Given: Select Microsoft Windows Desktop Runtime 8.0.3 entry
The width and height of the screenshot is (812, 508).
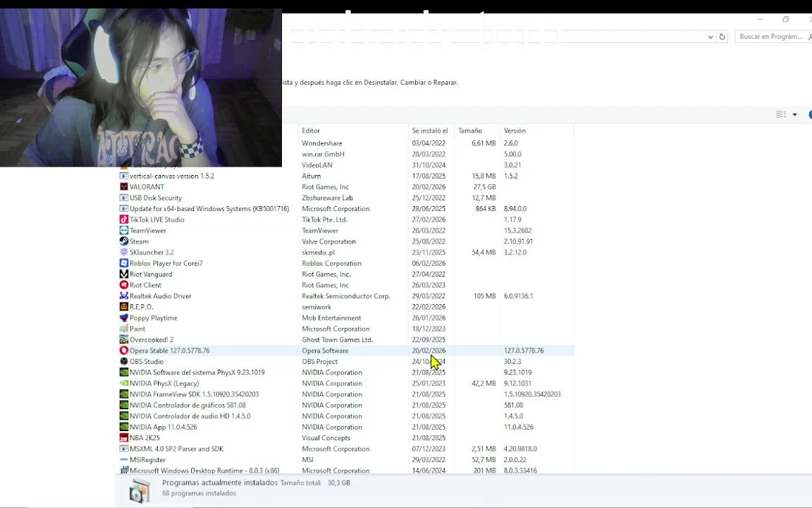Looking at the screenshot, I should coord(204,470).
